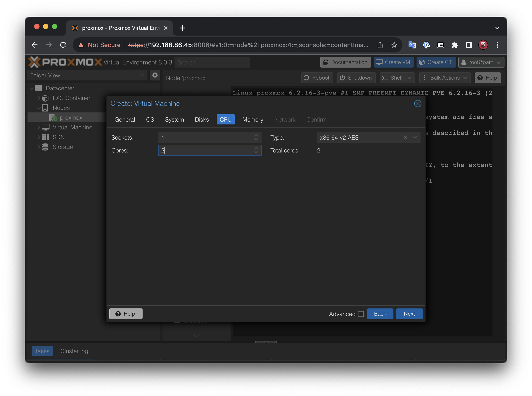
Task: Clear the CPU Type field using X icon
Action: point(405,137)
